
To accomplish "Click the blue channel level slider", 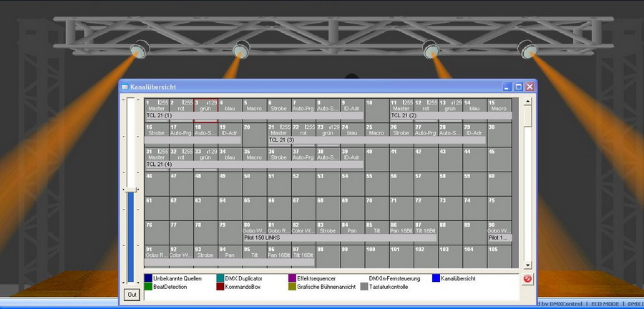I will tap(130, 236).
